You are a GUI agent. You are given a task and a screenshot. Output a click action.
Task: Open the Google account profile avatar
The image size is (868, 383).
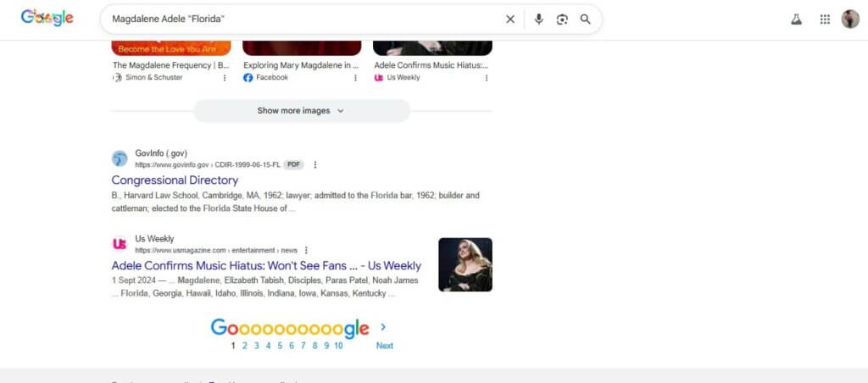click(x=850, y=19)
